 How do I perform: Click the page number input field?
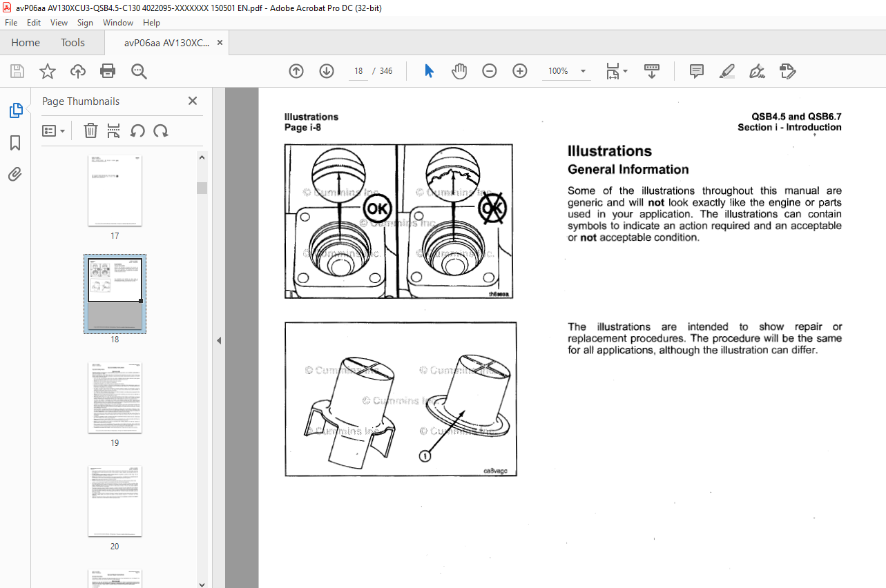(358, 71)
